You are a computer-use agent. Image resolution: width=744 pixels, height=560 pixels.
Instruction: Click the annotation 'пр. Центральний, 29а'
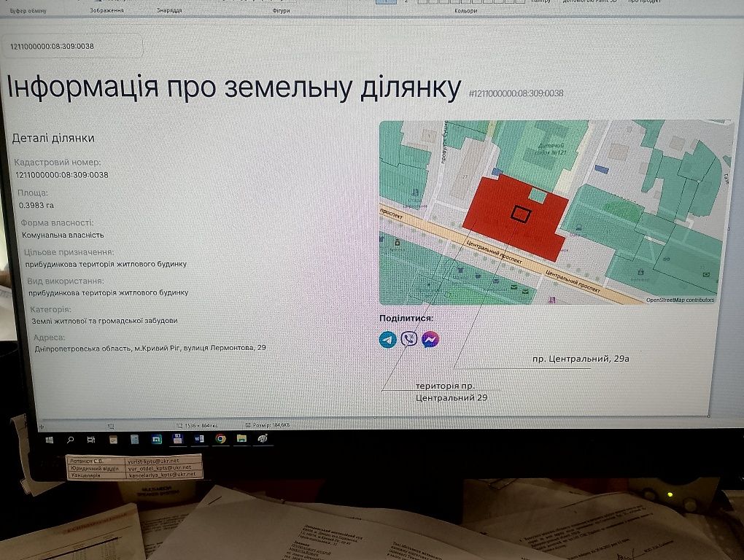click(581, 359)
